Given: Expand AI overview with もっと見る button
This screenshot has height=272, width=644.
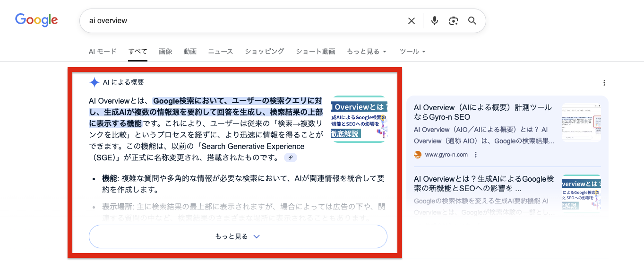Looking at the screenshot, I should pyautogui.click(x=238, y=237).
